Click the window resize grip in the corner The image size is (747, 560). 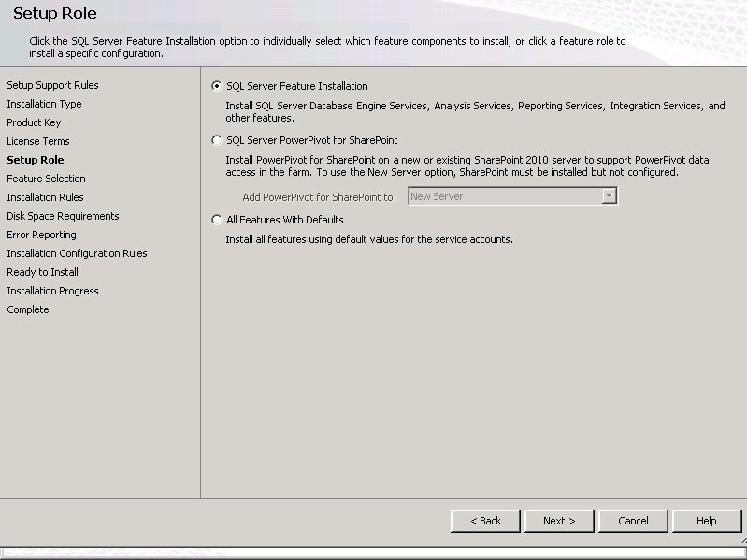[742, 540]
